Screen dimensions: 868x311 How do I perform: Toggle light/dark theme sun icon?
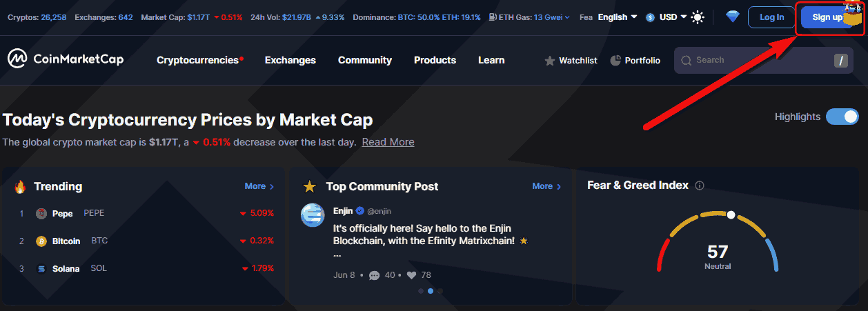click(x=698, y=17)
